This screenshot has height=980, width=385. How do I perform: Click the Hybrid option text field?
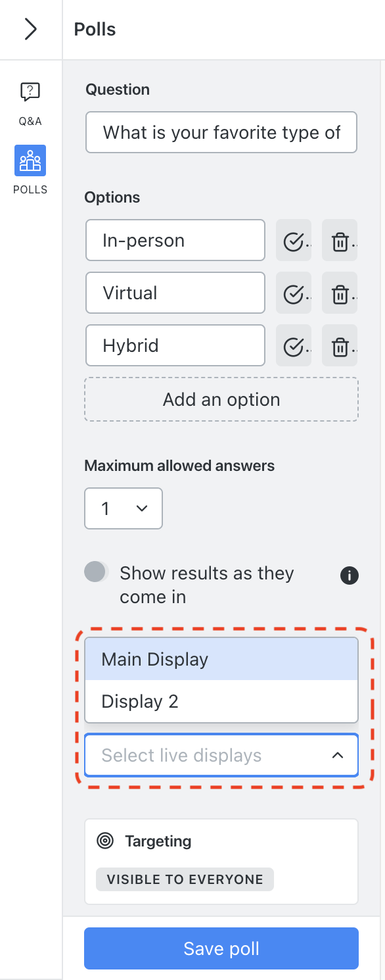coord(175,345)
